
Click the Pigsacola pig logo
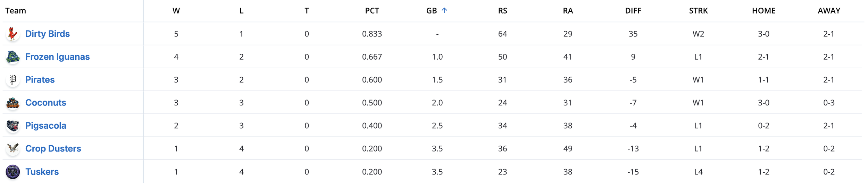(x=13, y=126)
